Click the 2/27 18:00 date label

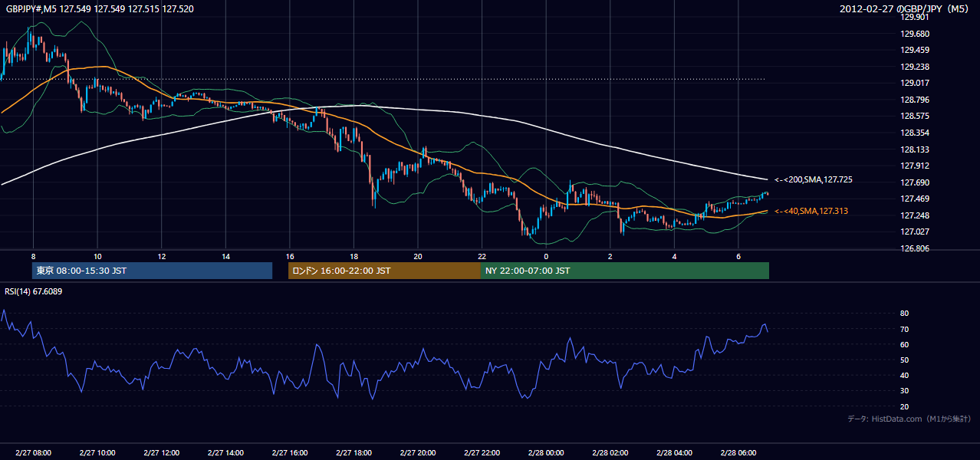coord(354,453)
